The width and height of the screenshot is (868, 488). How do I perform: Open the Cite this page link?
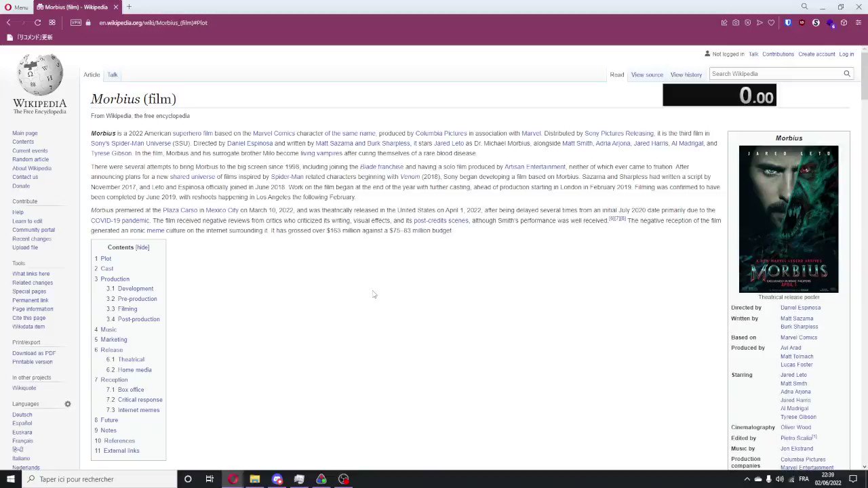(29, 318)
